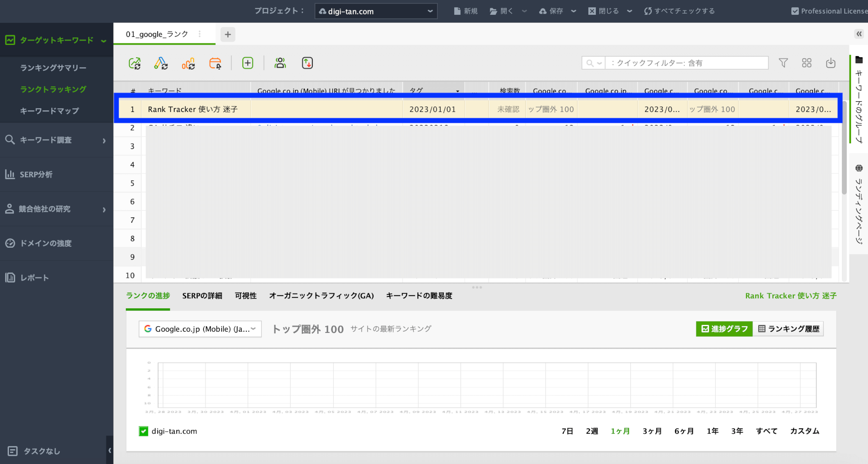Switch to ランクの進捗 tab

click(148, 296)
